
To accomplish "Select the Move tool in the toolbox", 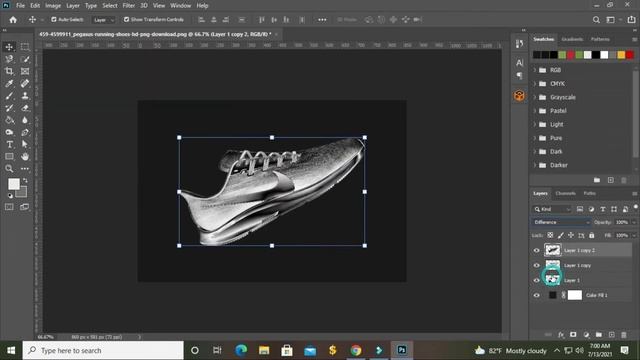I will click(9, 47).
